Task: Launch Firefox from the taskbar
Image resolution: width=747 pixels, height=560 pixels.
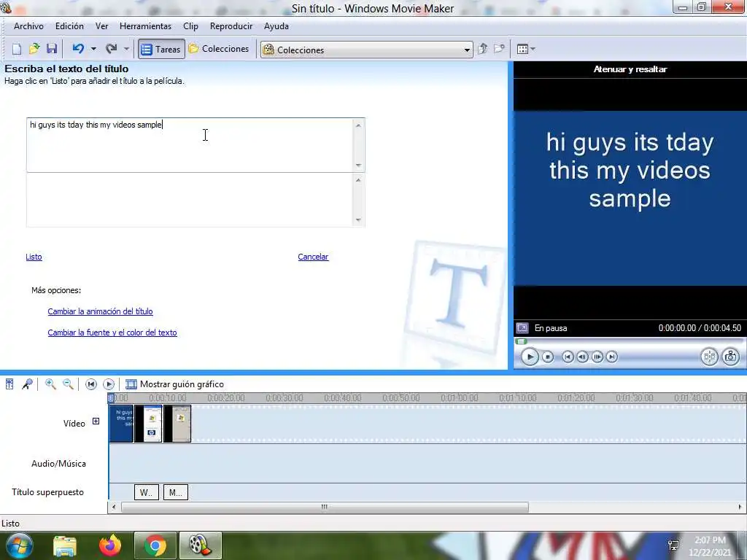Action: [110, 545]
